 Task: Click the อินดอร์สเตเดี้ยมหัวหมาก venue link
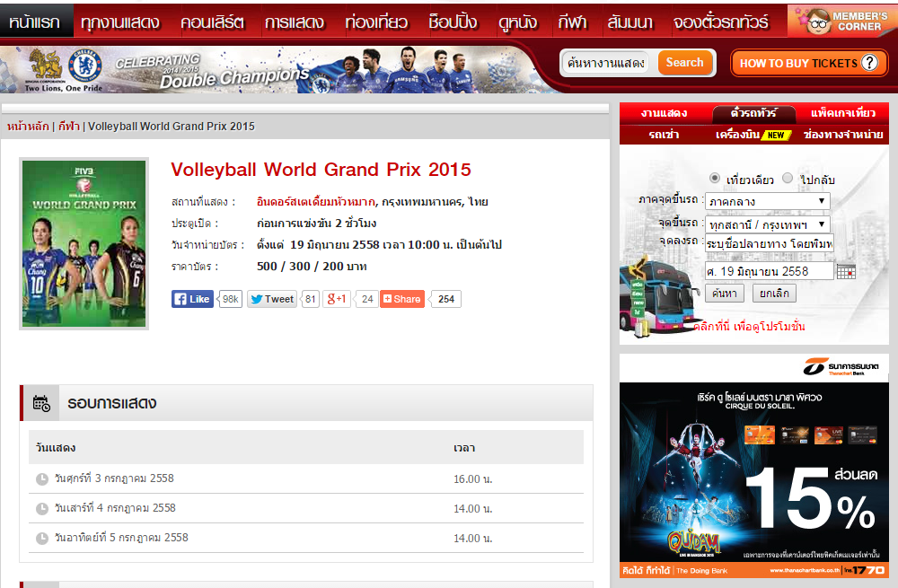click(315, 201)
